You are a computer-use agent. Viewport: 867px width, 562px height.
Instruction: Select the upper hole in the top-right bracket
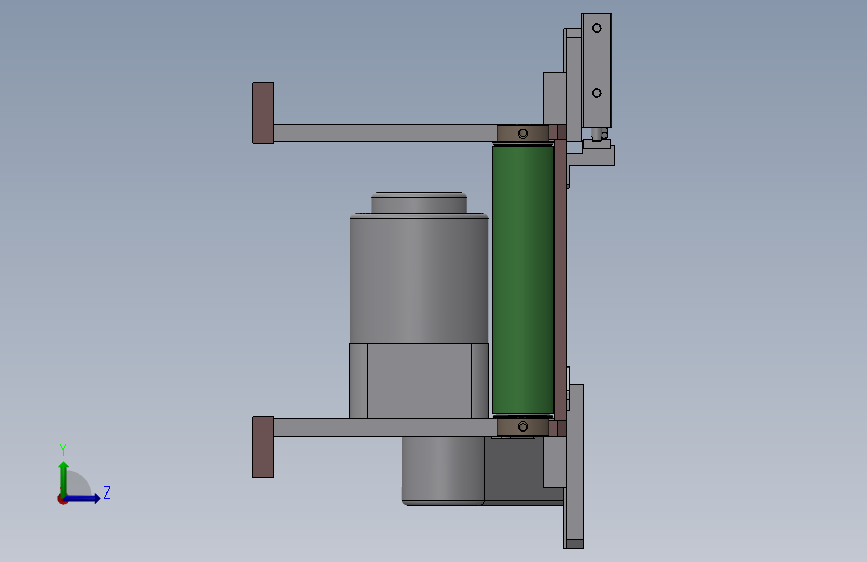pos(597,28)
